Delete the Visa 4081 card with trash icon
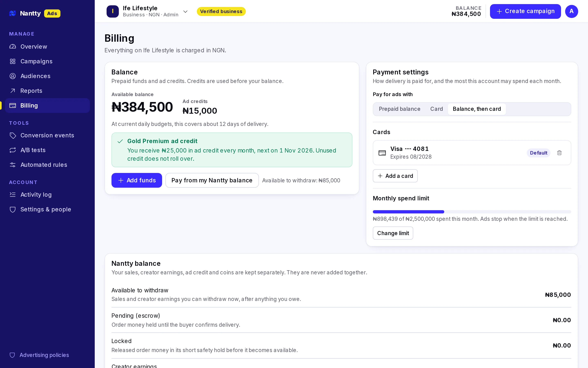The image size is (588, 368). pos(559,153)
